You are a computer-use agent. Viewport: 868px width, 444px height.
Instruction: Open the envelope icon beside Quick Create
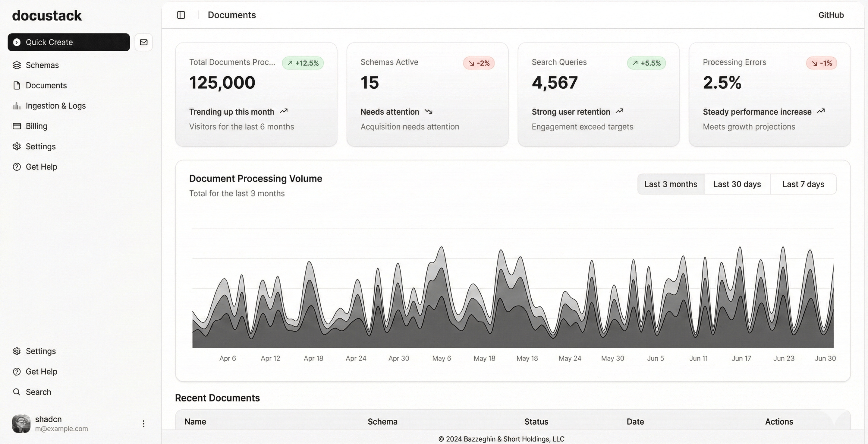[143, 42]
